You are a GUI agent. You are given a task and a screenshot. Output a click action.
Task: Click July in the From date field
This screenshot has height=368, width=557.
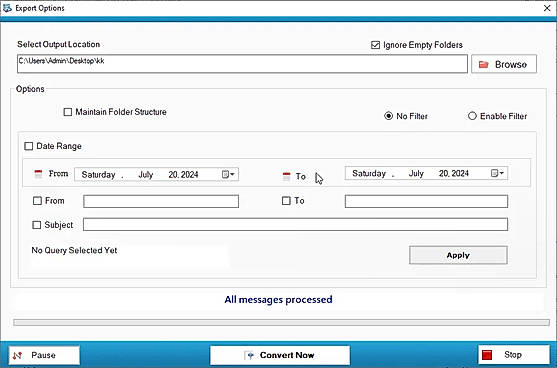pyautogui.click(x=146, y=175)
